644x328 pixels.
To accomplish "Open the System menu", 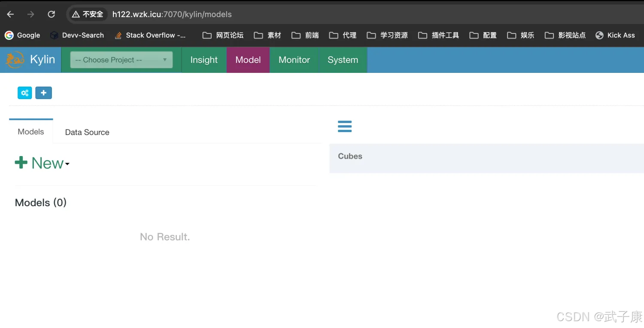I will coord(343,60).
